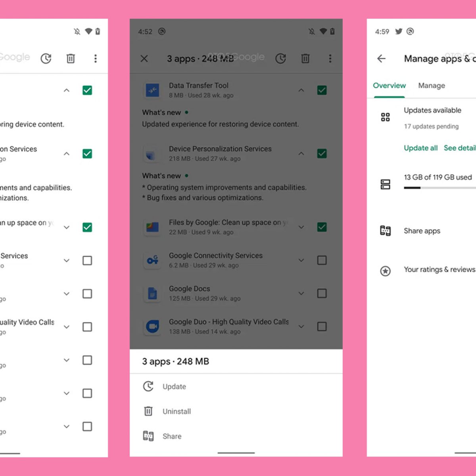Tap the Google Connectivity Services key icon
The height and width of the screenshot is (476, 476).
pyautogui.click(x=152, y=260)
